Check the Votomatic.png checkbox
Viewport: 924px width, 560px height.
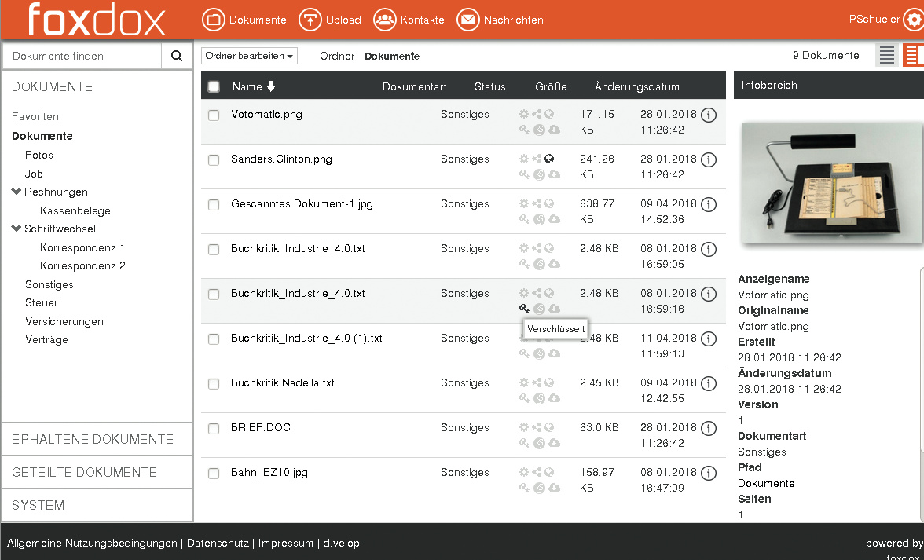pyautogui.click(x=214, y=115)
